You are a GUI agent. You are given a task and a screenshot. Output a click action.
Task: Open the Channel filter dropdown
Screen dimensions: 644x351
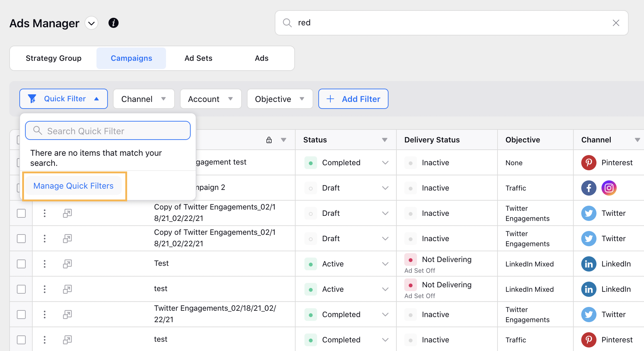[x=144, y=99]
